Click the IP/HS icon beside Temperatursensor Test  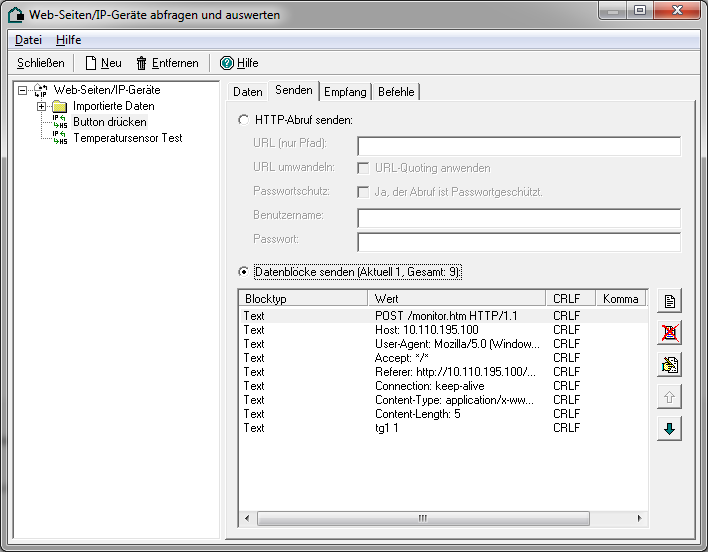click(x=60, y=138)
